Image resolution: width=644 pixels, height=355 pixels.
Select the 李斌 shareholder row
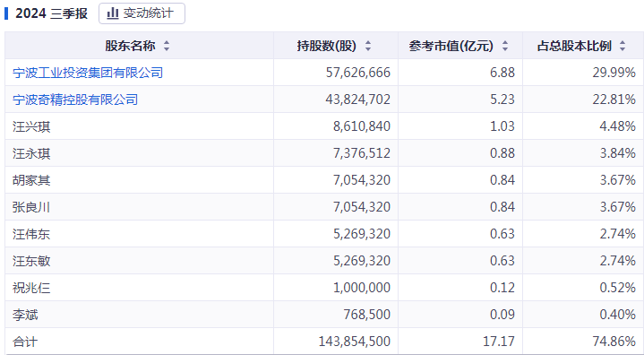pyautogui.click(x=324, y=315)
